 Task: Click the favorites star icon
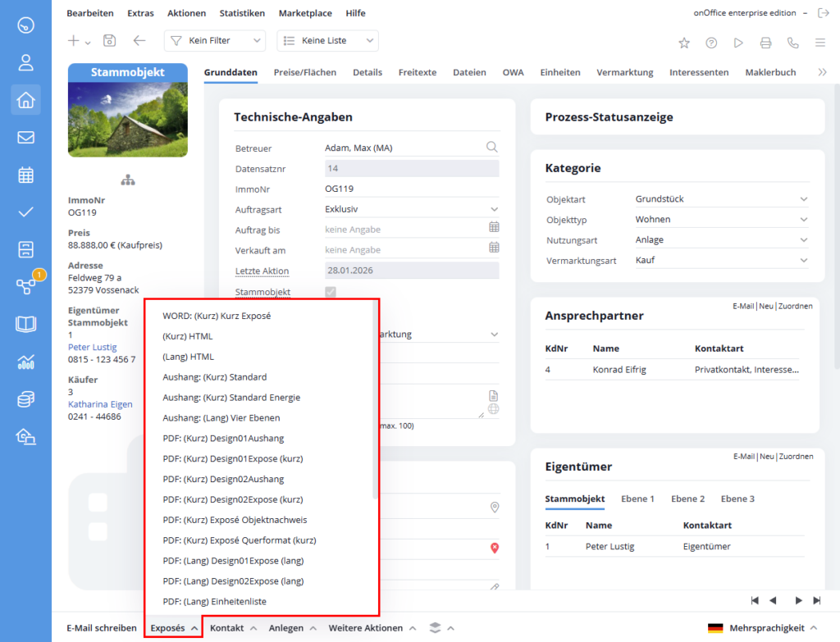coord(684,43)
